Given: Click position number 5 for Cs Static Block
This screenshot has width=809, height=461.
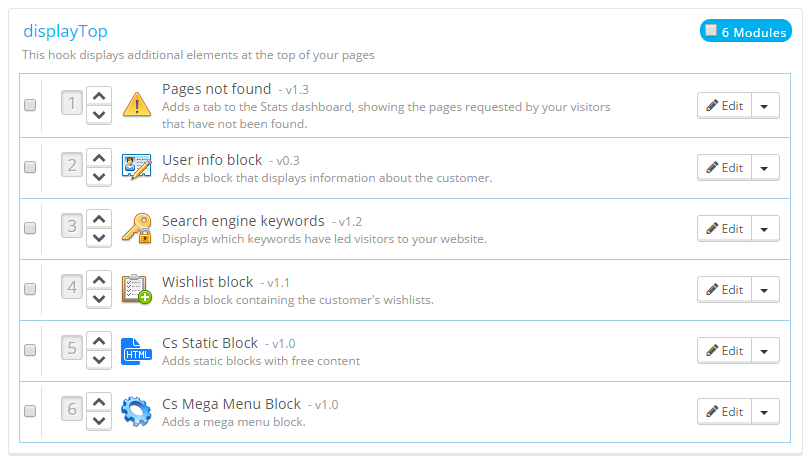Looking at the screenshot, I should (x=72, y=350).
